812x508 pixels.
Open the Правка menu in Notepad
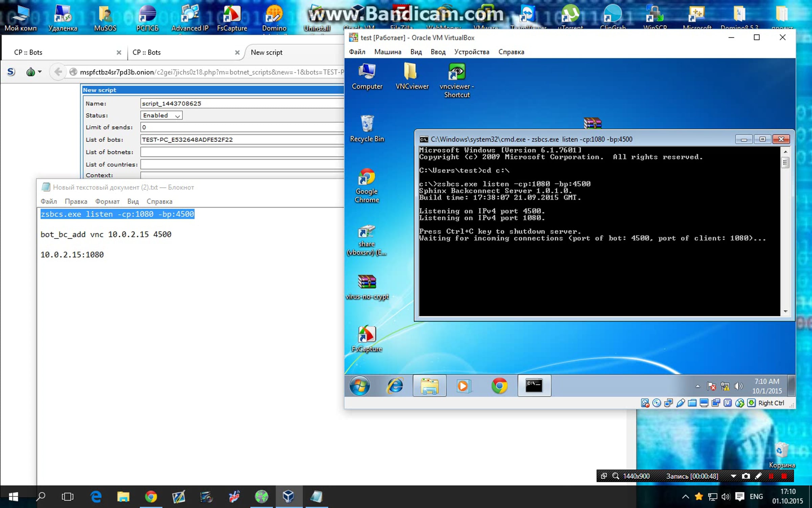[x=76, y=202]
